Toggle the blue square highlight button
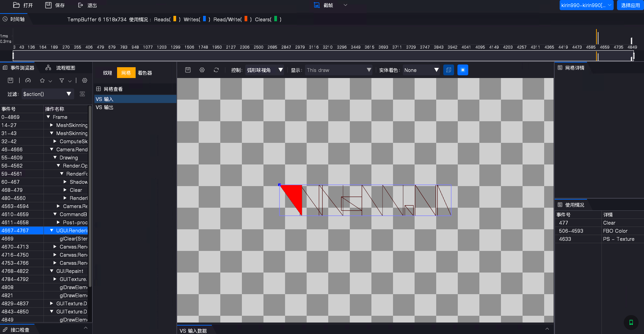Screen dimensions: 644x334 tap(463, 70)
